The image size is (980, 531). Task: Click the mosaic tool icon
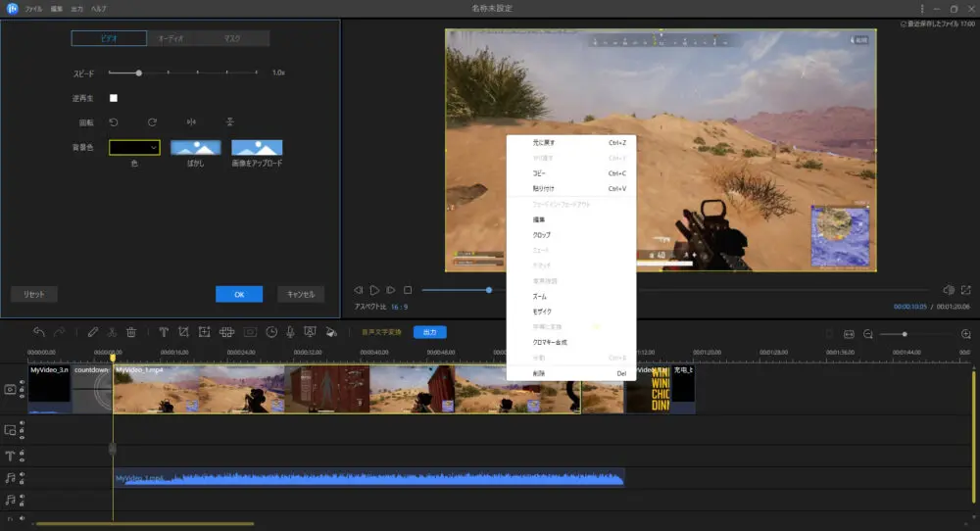[x=227, y=332]
